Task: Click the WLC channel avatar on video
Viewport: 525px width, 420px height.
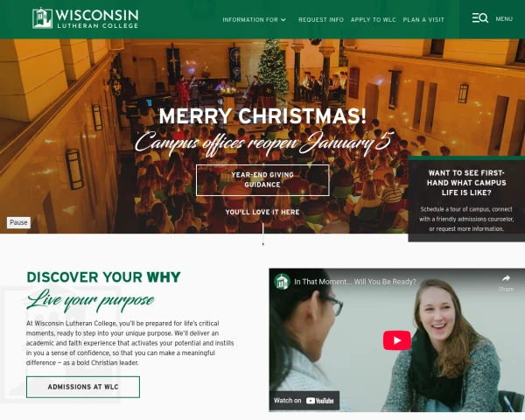Action: [x=282, y=282]
